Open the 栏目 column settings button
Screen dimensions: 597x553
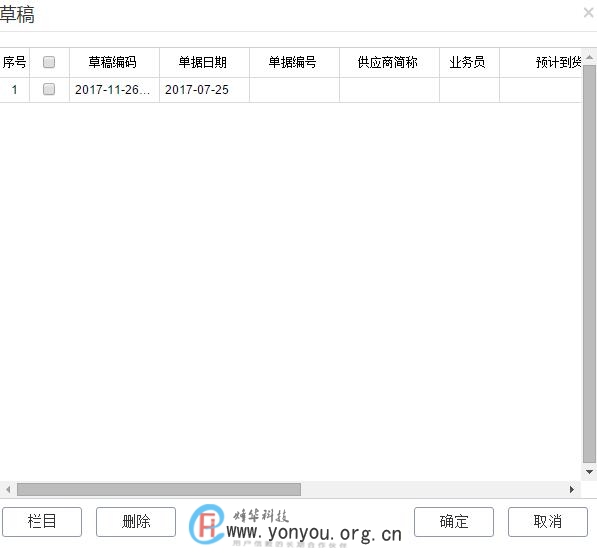point(42,521)
